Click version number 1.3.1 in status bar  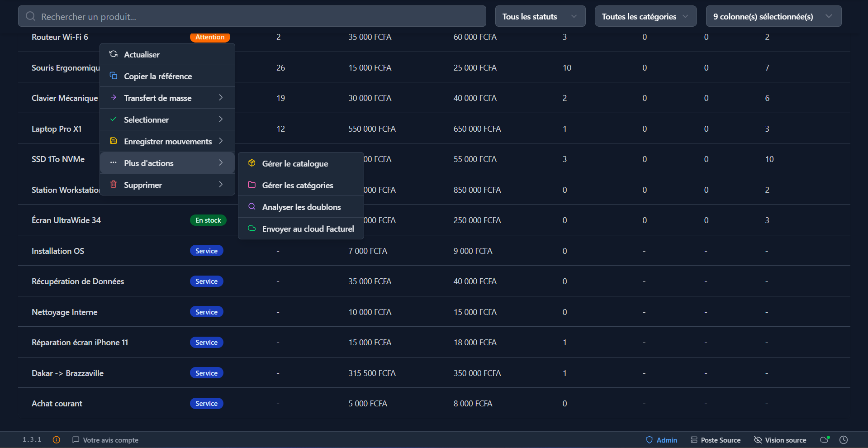point(32,440)
